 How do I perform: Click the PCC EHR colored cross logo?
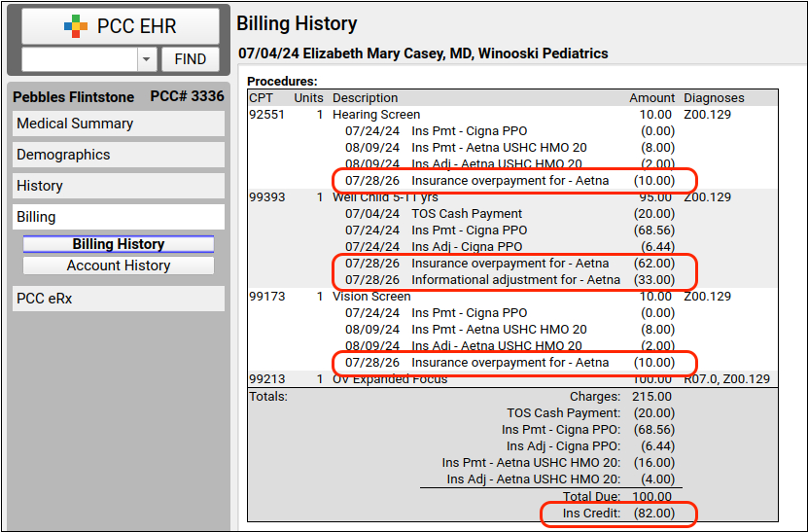(76, 26)
